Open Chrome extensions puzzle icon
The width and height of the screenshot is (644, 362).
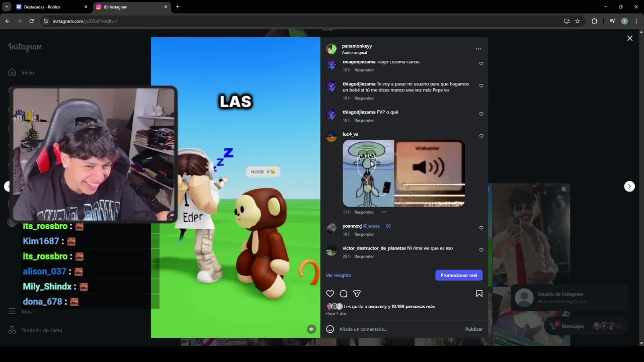(594, 21)
